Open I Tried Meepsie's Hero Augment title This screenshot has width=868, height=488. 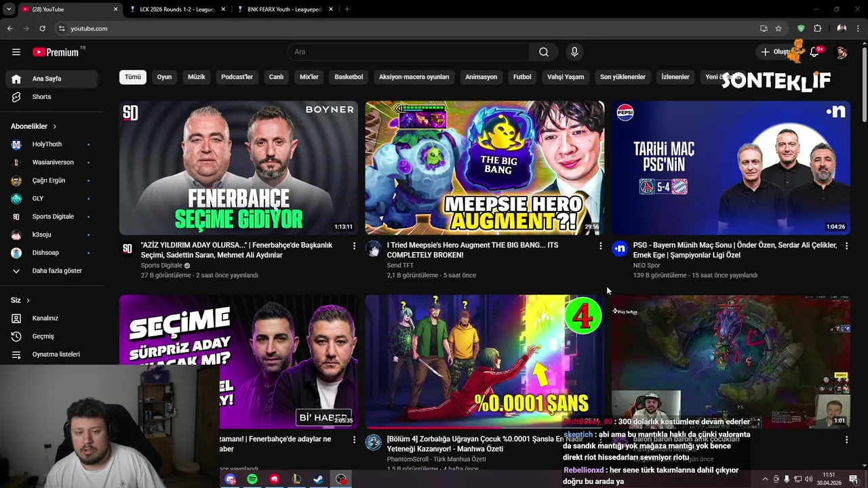click(x=473, y=250)
